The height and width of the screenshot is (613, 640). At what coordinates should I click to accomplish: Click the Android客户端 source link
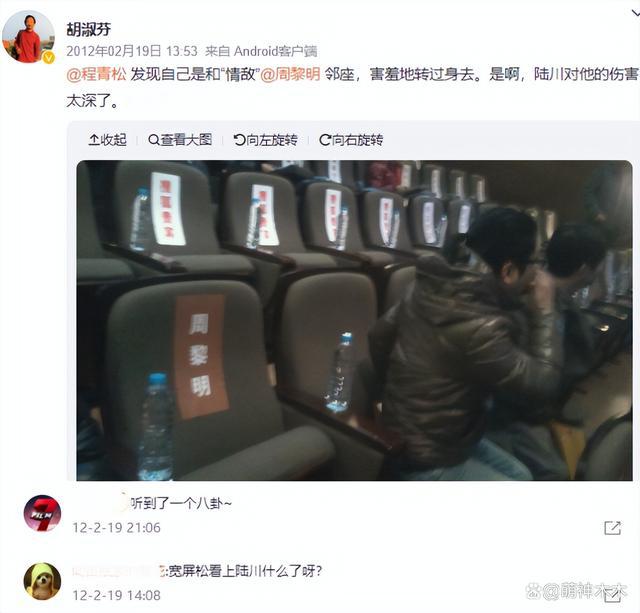click(x=276, y=51)
